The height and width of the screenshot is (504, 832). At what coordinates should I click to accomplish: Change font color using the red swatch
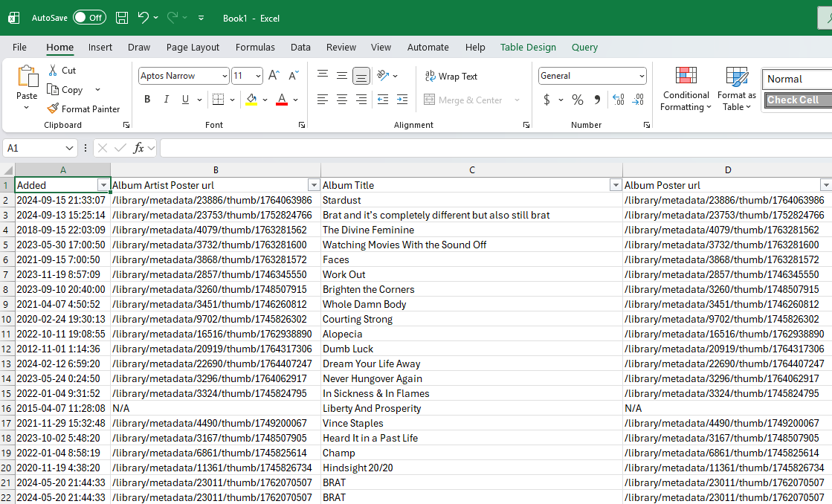(281, 104)
